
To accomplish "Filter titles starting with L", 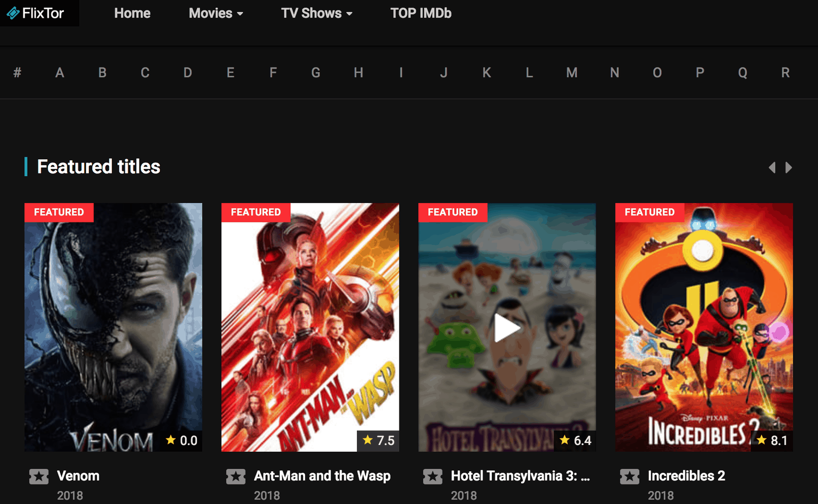I will point(529,73).
